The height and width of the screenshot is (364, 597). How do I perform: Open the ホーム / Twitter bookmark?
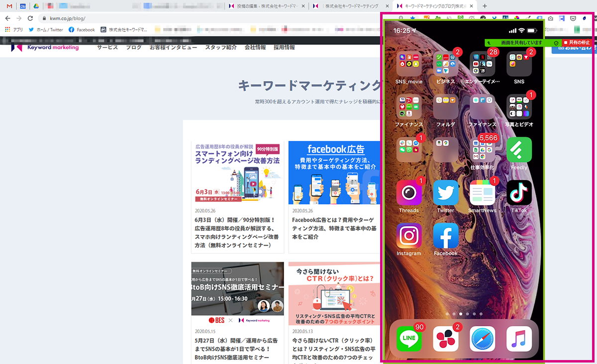46,30
